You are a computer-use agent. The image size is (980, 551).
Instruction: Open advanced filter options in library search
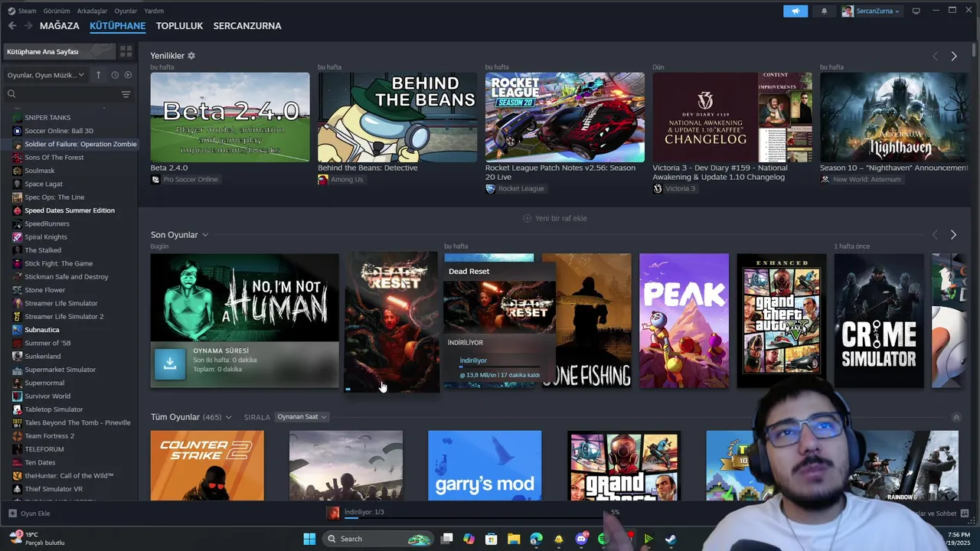(x=126, y=94)
